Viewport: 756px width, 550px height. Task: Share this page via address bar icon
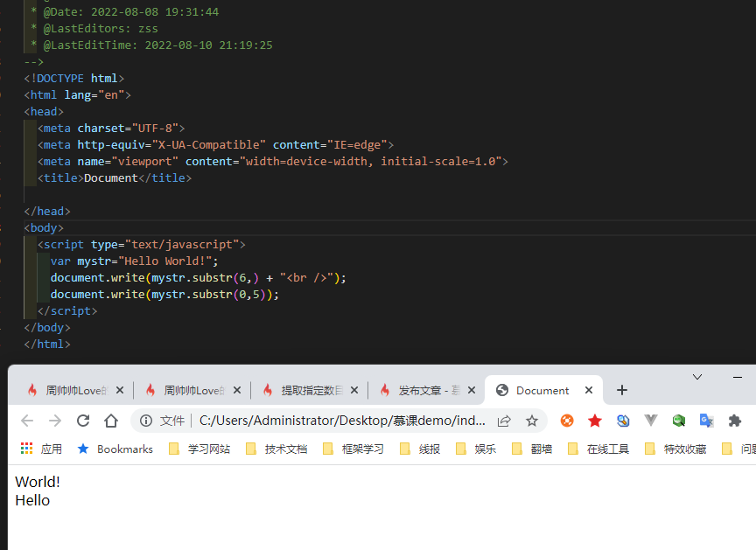click(504, 421)
